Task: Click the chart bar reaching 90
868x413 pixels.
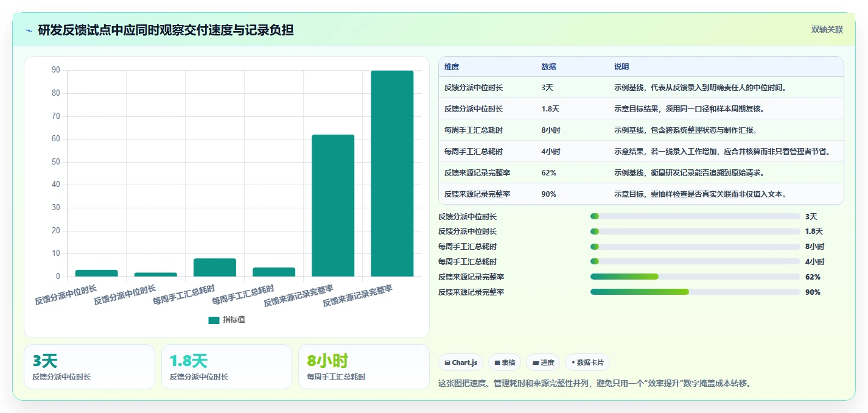Action: [392, 174]
